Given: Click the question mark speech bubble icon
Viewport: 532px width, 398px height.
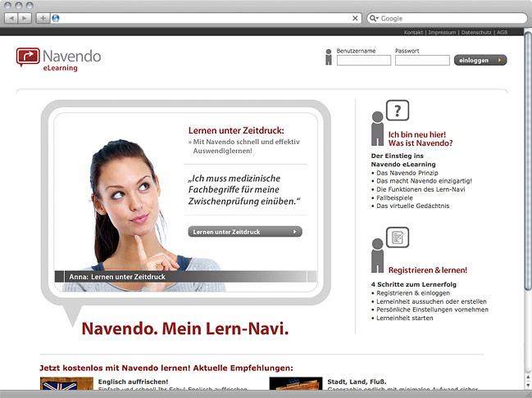Looking at the screenshot, I should click(x=398, y=111).
